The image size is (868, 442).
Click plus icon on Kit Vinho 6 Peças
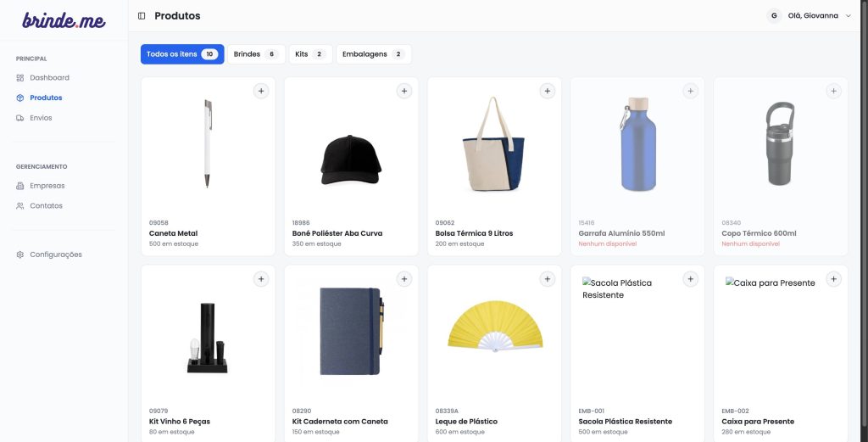click(261, 279)
